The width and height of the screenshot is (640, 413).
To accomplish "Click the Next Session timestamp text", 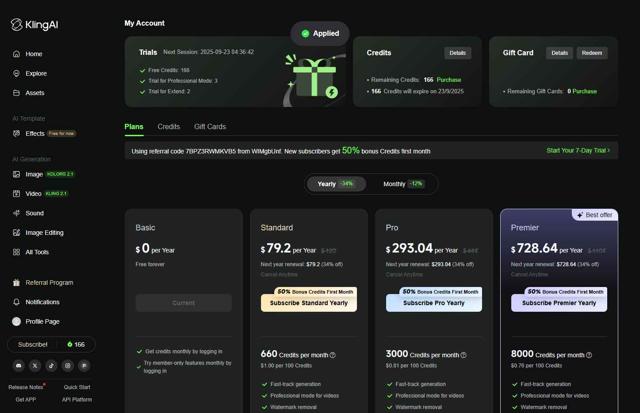I will click(209, 52).
